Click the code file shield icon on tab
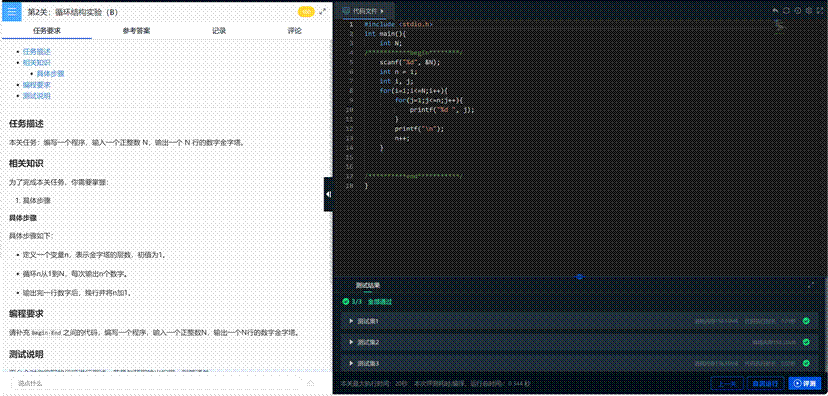Viewport: 828px width, 396px height. tap(346, 11)
